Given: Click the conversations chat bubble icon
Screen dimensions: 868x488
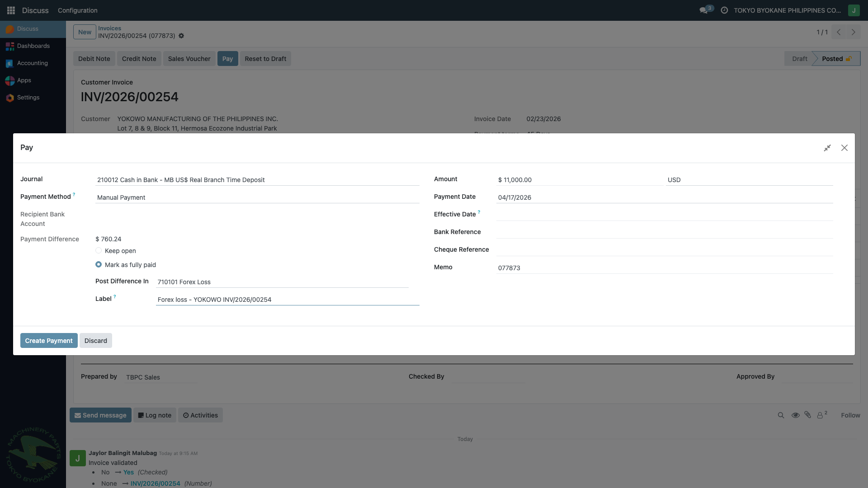Looking at the screenshot, I should pos(703,10).
